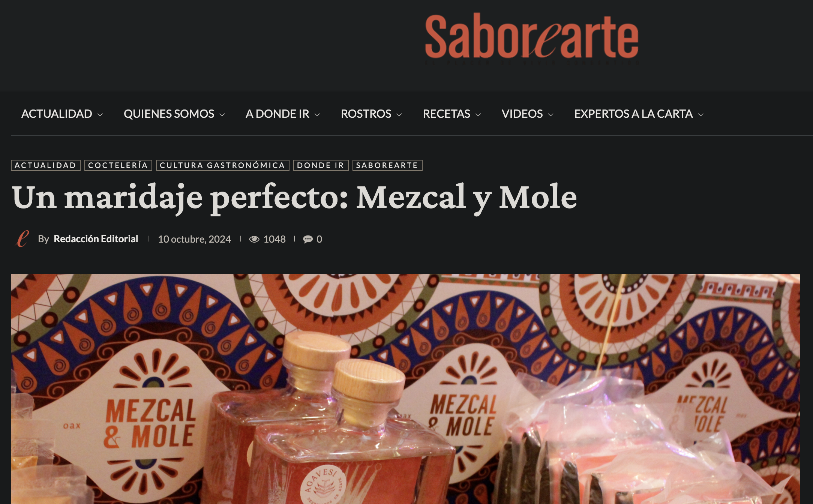Expand the VIDEOS dropdown arrow

551,115
